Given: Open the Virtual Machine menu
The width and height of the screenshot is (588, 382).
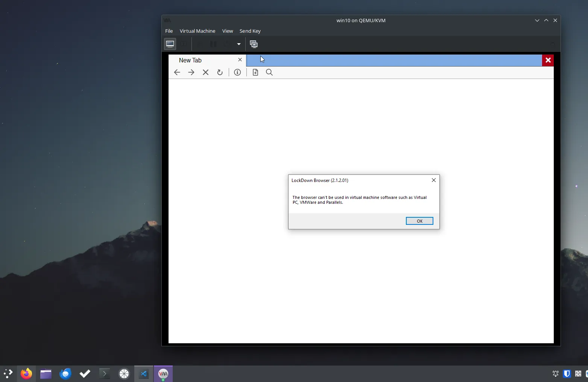Looking at the screenshot, I should pos(198,31).
